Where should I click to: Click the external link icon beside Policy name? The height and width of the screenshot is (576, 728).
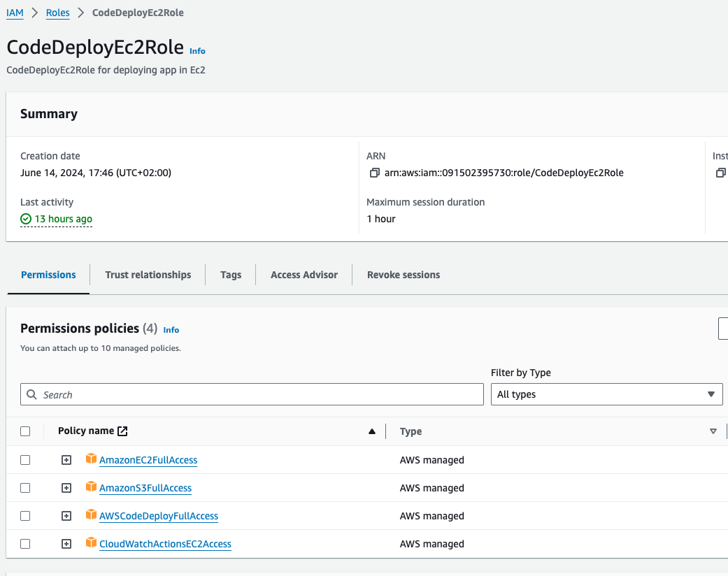click(x=122, y=431)
